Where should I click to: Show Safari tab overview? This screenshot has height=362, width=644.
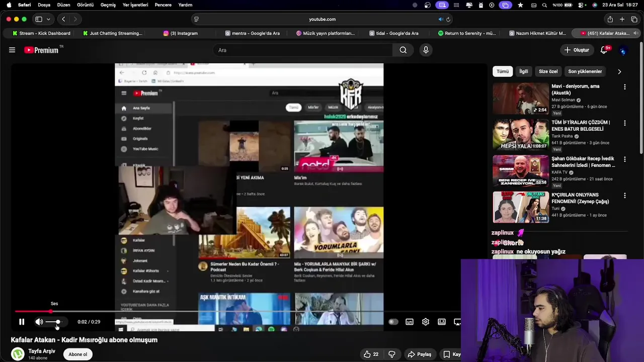tap(634, 19)
